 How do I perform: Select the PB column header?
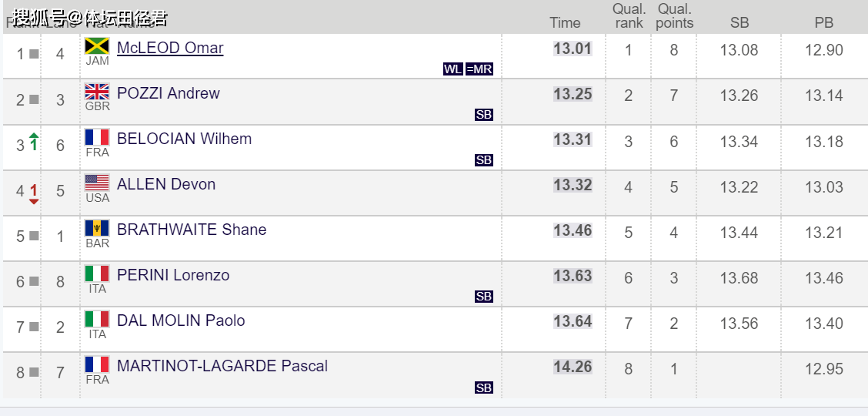pyautogui.click(x=824, y=23)
